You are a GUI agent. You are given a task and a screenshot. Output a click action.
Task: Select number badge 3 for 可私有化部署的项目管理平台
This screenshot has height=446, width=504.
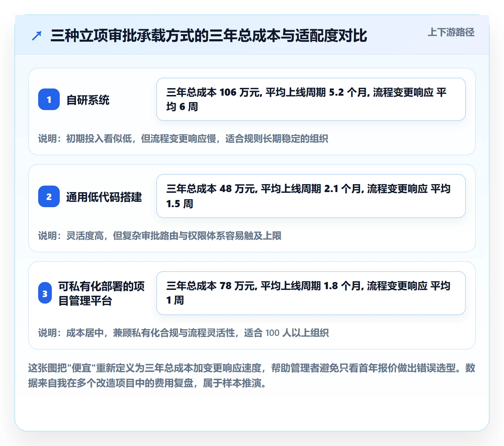45,293
